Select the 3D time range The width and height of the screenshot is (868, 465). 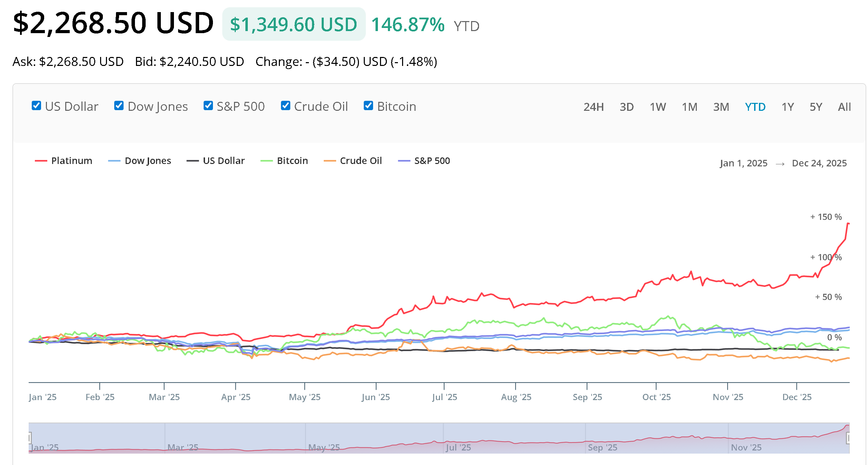coord(626,107)
